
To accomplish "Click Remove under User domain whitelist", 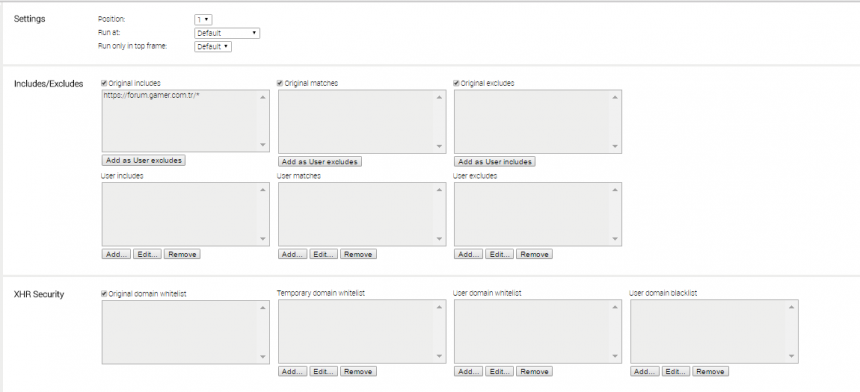I will pos(534,372).
